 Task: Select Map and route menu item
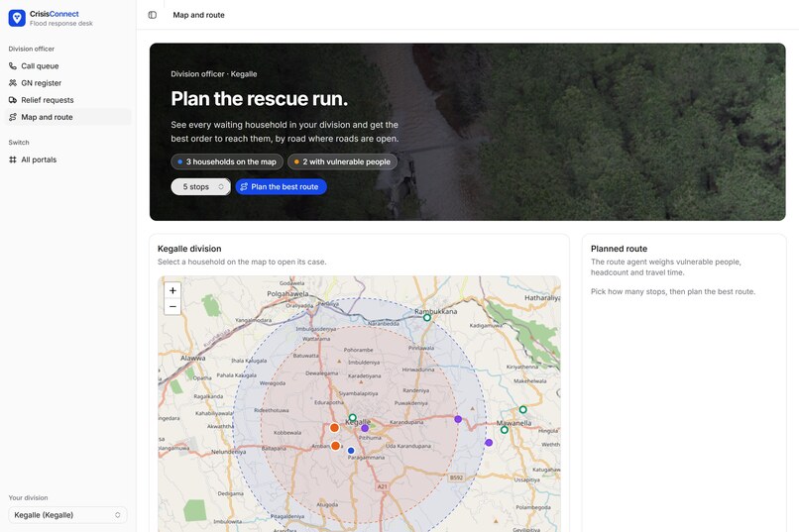pos(67,117)
